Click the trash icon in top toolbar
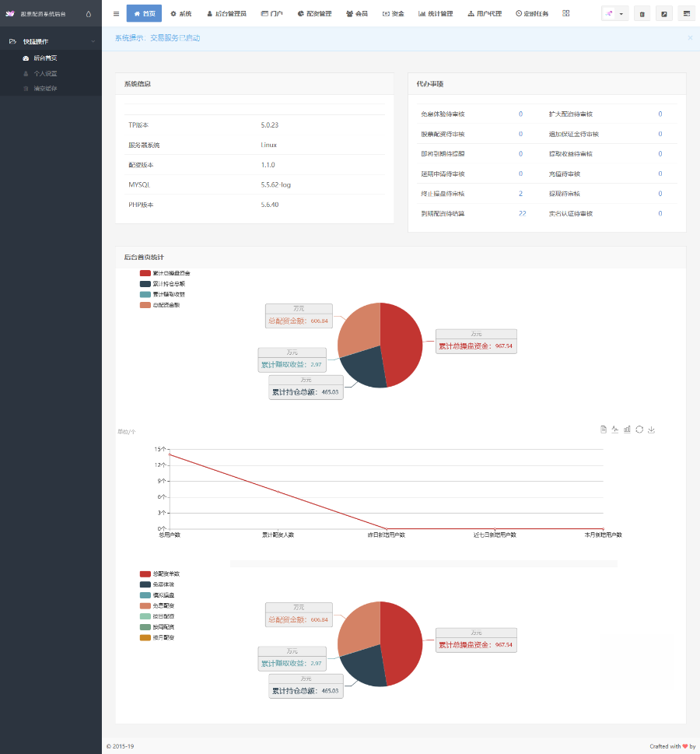 642,14
